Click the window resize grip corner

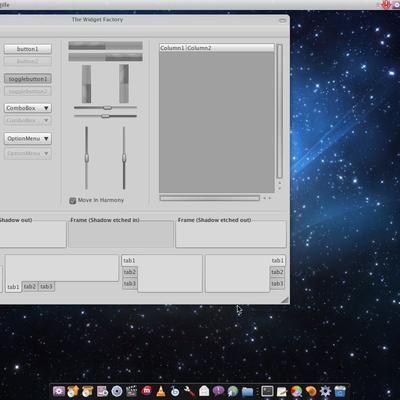click(x=285, y=300)
